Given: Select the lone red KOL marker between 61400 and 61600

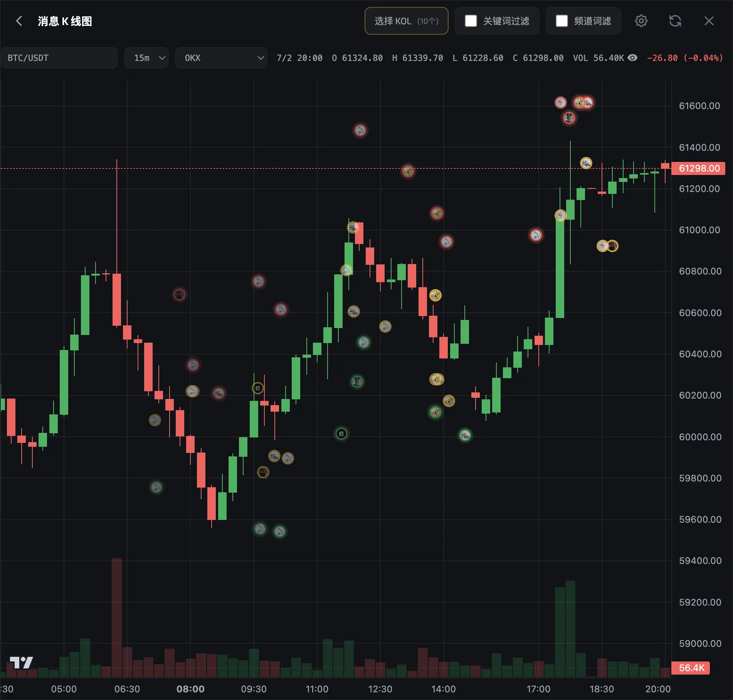Looking at the screenshot, I should pyautogui.click(x=360, y=130).
